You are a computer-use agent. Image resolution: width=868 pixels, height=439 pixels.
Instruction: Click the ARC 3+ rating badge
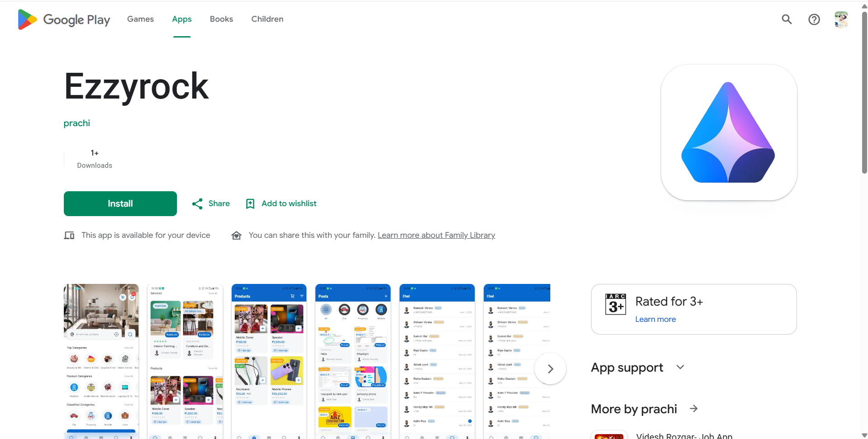tap(615, 304)
